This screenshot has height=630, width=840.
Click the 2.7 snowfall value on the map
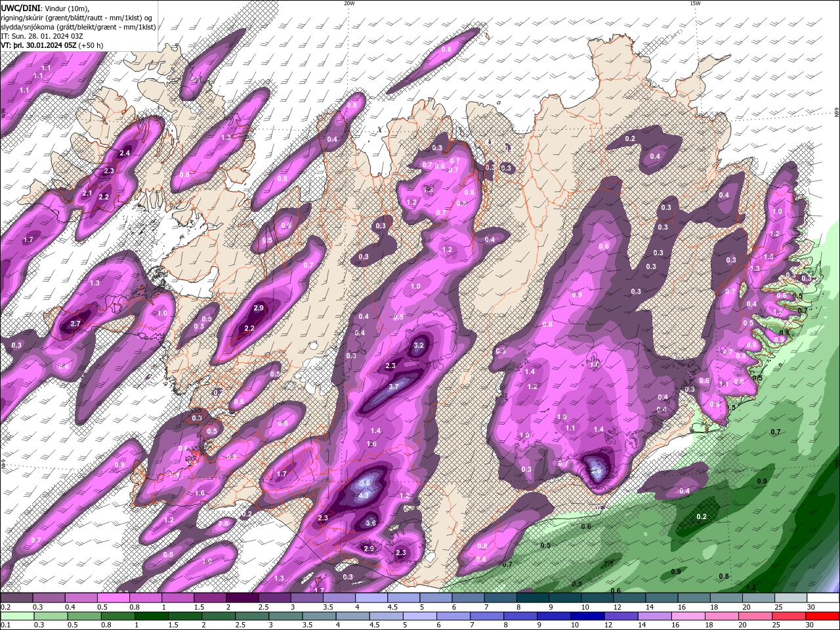pos(75,324)
